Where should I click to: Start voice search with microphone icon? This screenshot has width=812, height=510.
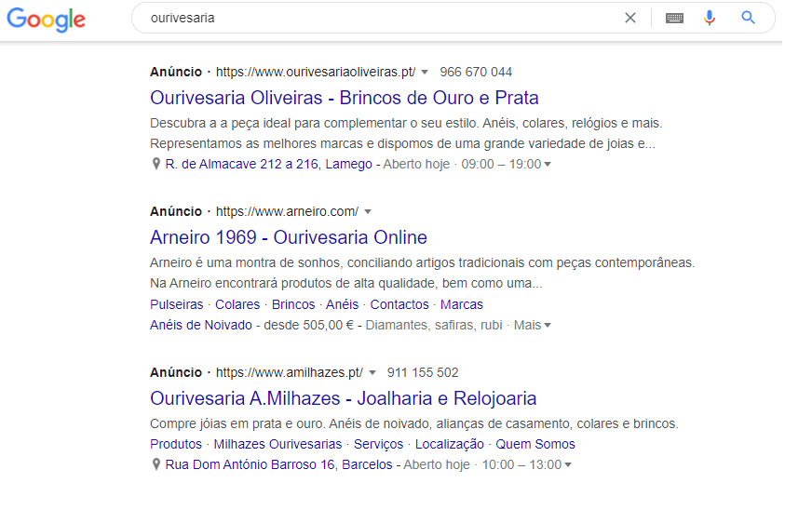710,18
